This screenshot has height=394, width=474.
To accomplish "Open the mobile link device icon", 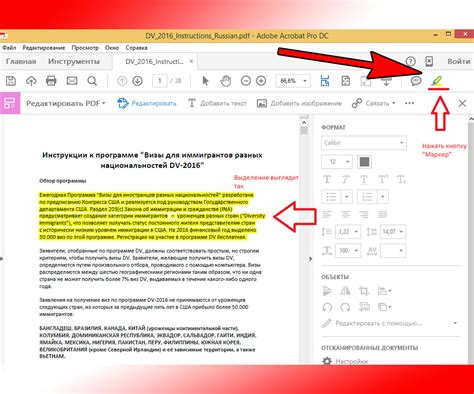I will tap(429, 61).
